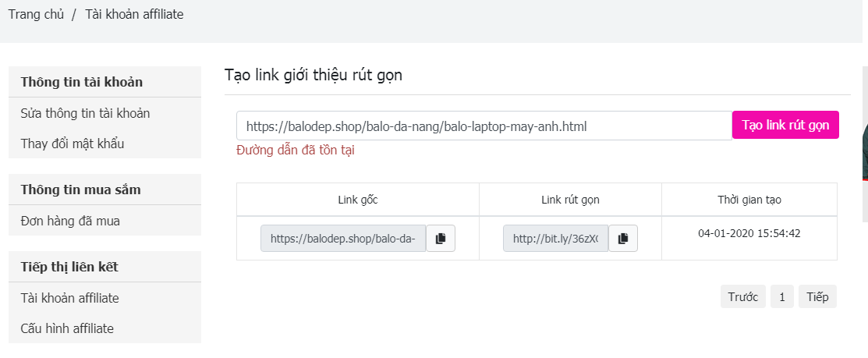Image resolution: width=868 pixels, height=358 pixels.
Task: Click the 'Thông tin tài khoản' section header
Action: pos(81,82)
